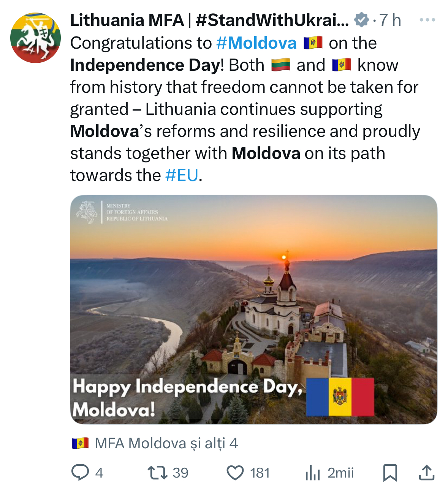This screenshot has height=500, width=448.
Task: Bookmark this tweet
Action: (x=390, y=473)
